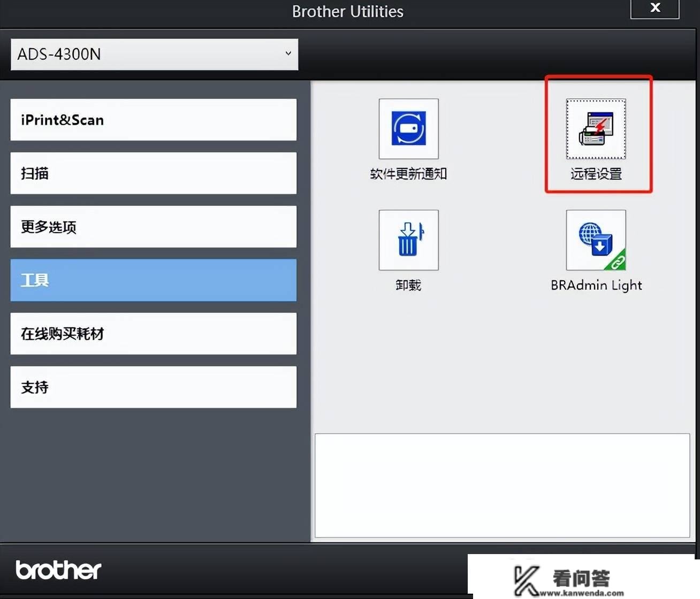Open the 在线购买耗材 category
The height and width of the screenshot is (599, 700).
tap(154, 334)
